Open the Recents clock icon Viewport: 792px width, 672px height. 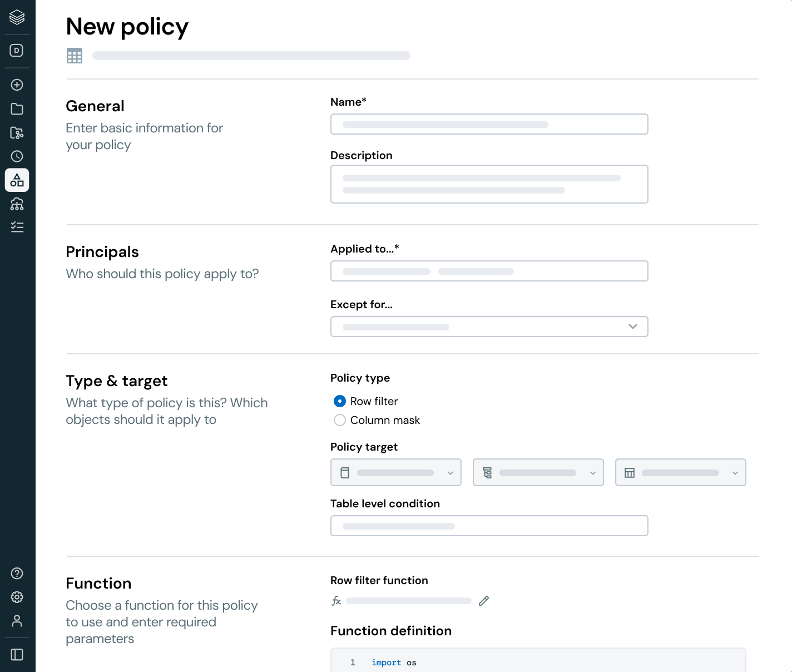click(x=17, y=156)
